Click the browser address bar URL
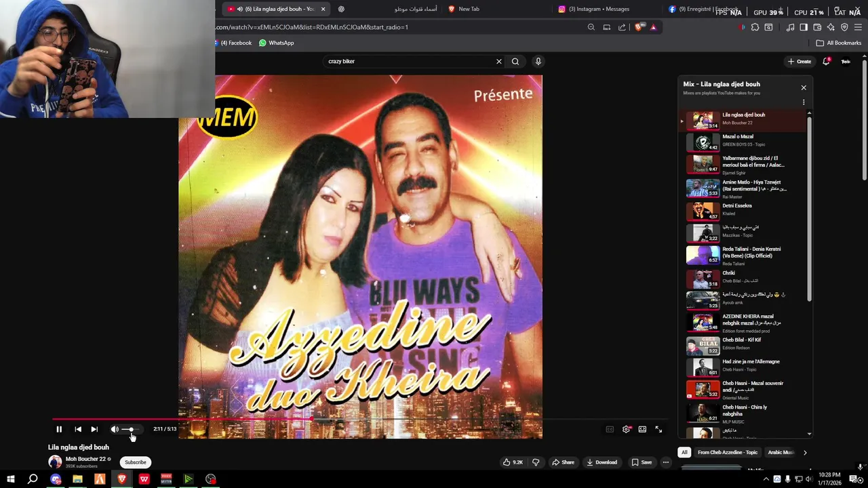 (312, 27)
